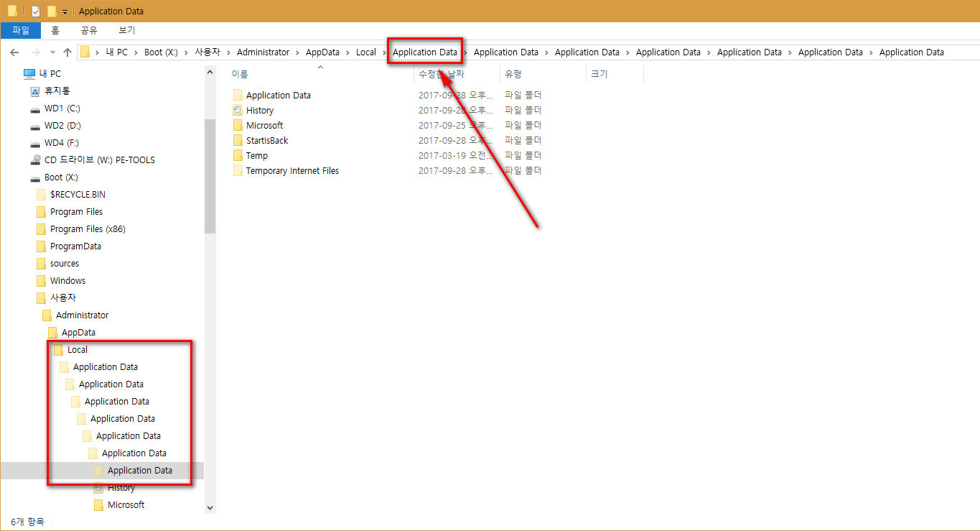Select the Microsoft folder icon in the file list
980x531 pixels.
pos(238,125)
